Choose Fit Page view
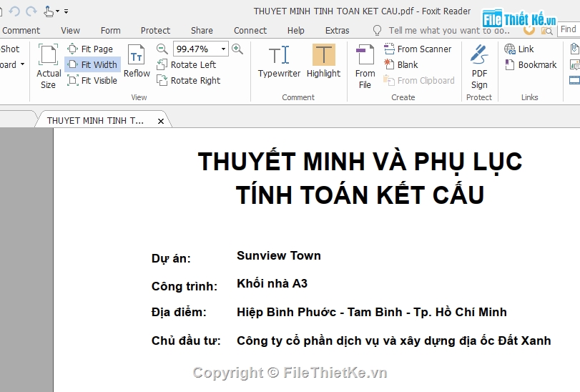580x392 pixels. click(x=90, y=49)
